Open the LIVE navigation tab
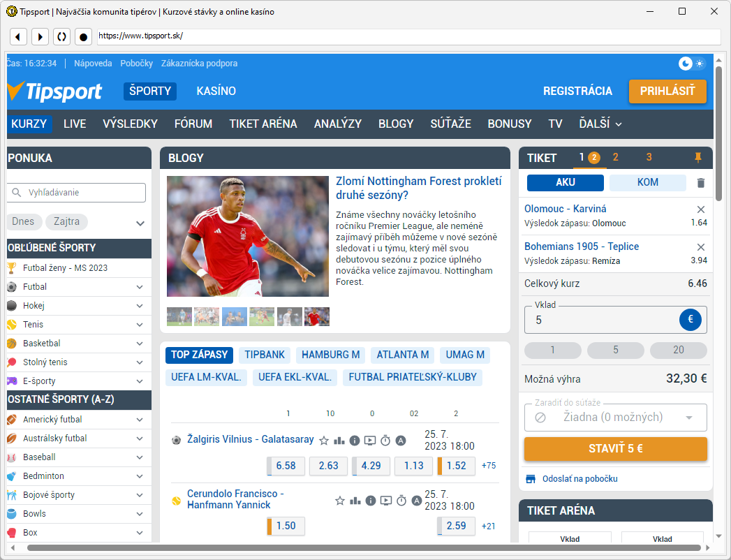 point(75,124)
